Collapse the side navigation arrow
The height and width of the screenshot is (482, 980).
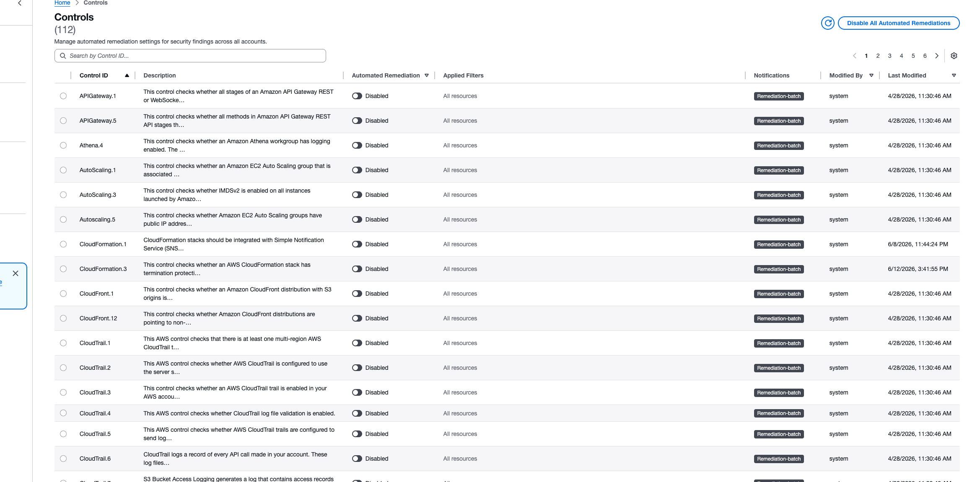click(x=20, y=3)
